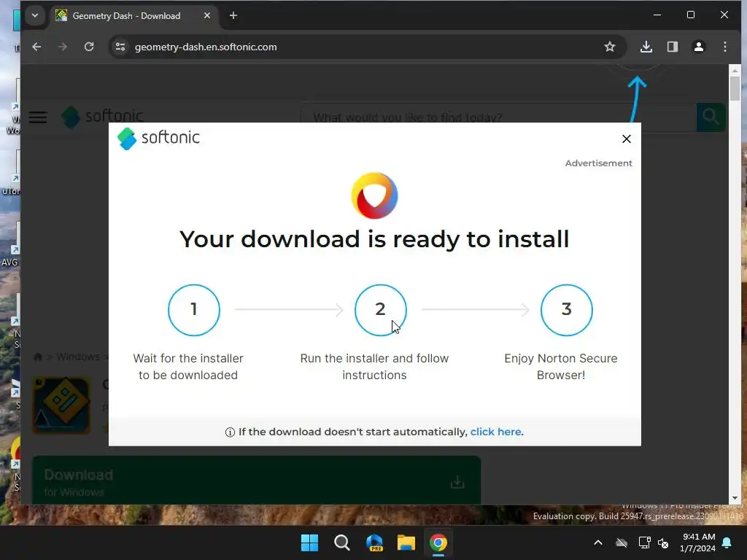Click the dimmed Softonic search button
Image resolution: width=747 pixels, height=560 pixels.
(711, 117)
